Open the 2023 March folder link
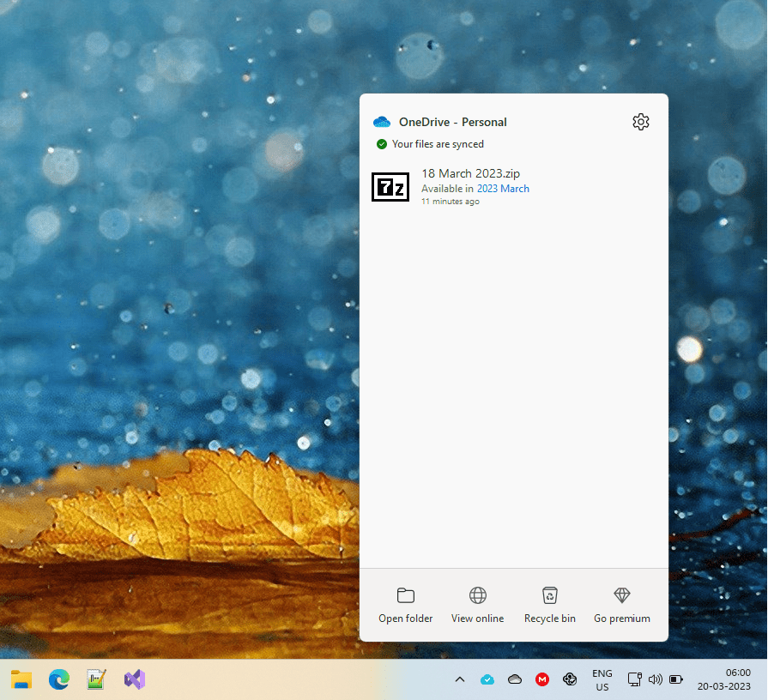This screenshot has width=768, height=700. pos(503,189)
